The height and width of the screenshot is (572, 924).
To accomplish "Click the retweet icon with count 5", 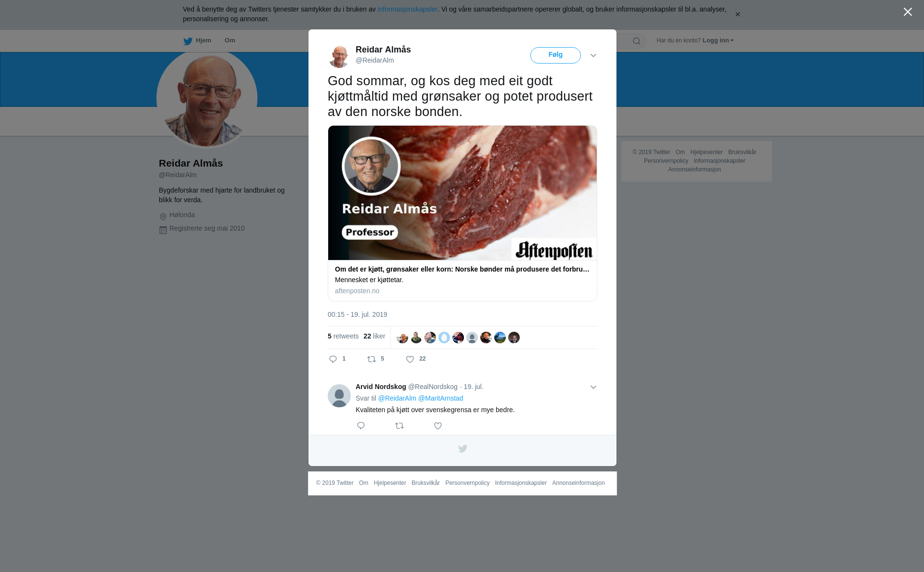I will click(x=372, y=359).
